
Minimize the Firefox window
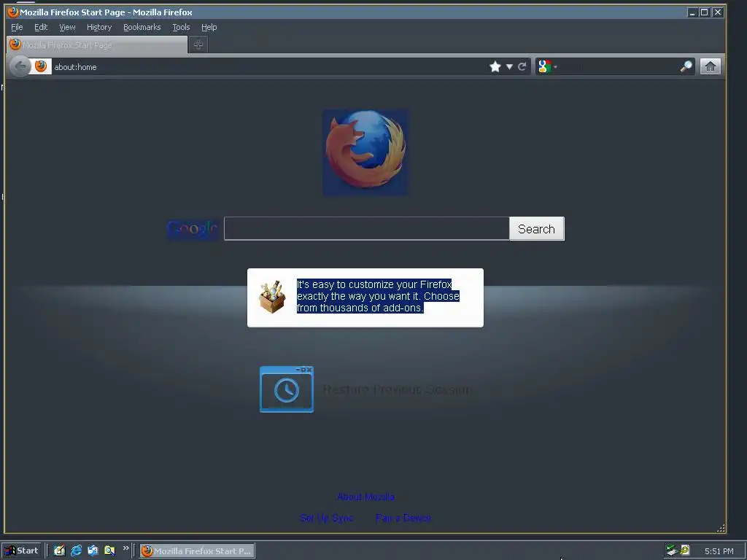692,12
